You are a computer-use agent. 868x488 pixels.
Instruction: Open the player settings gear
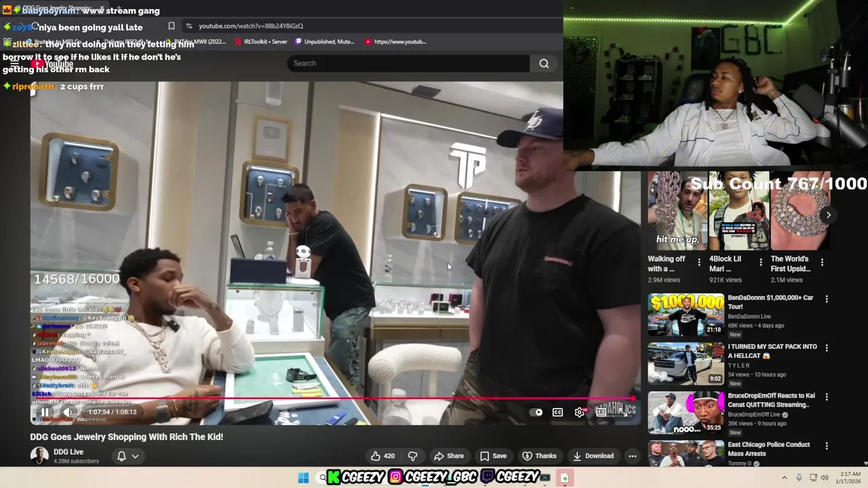(580, 412)
